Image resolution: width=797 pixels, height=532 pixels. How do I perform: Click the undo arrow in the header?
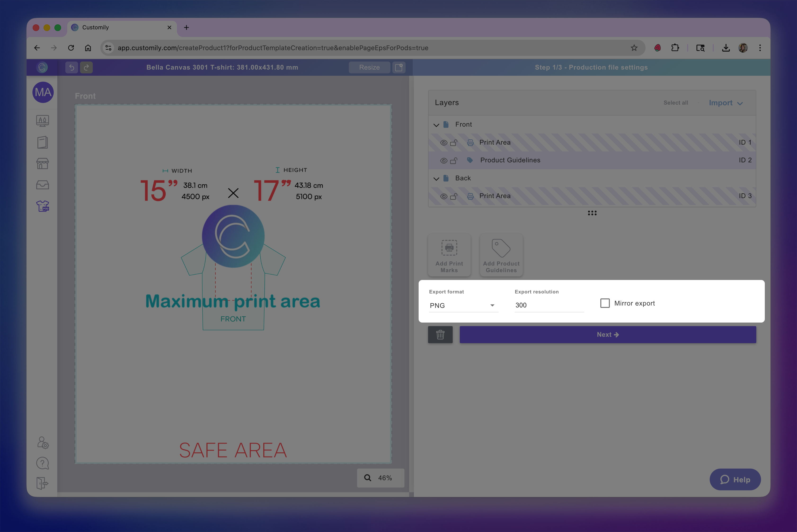[x=72, y=67]
